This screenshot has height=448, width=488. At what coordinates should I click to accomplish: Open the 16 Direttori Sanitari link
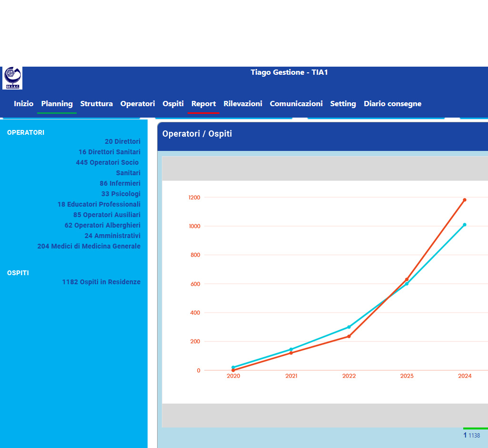point(110,152)
